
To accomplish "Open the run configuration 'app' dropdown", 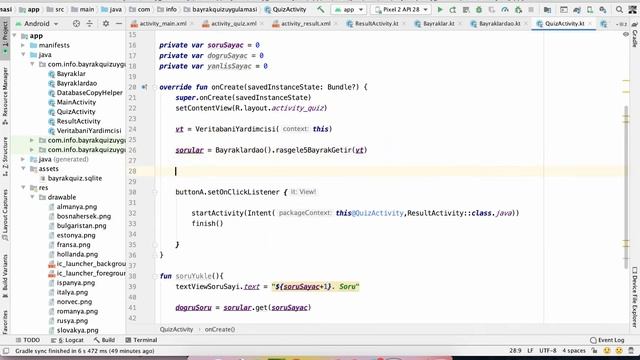I will 349,9.
